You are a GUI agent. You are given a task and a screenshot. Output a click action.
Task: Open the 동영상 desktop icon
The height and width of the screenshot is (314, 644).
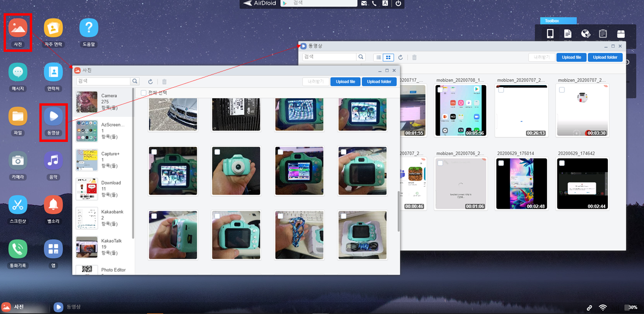[53, 117]
